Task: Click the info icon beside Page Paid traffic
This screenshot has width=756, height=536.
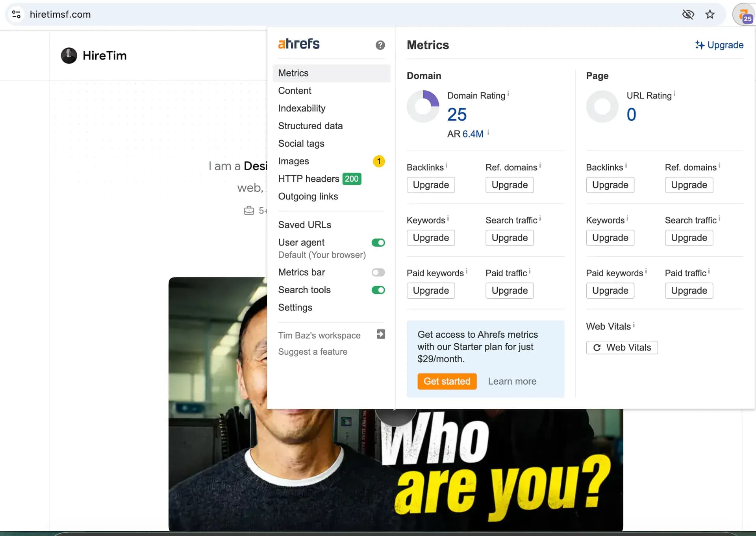Action: pyautogui.click(x=708, y=271)
